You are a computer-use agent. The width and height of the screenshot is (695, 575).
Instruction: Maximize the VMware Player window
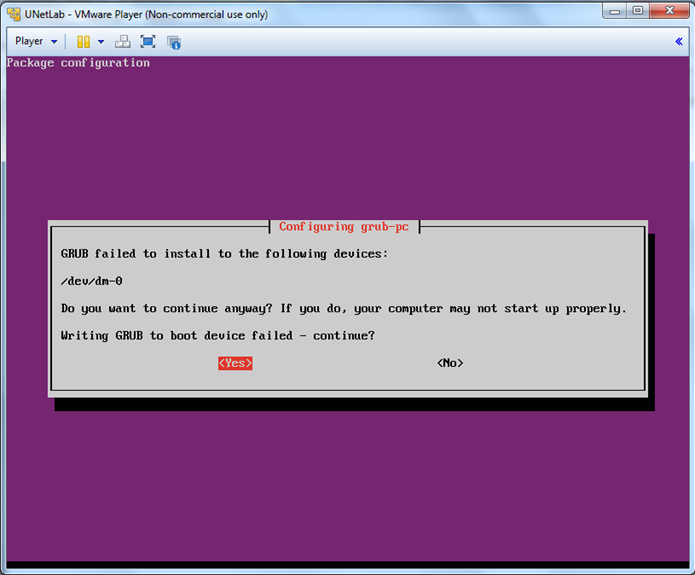pos(638,11)
